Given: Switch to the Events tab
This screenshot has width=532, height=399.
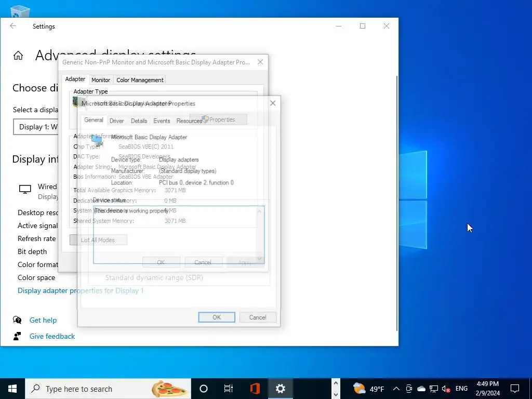Looking at the screenshot, I should click(162, 121).
